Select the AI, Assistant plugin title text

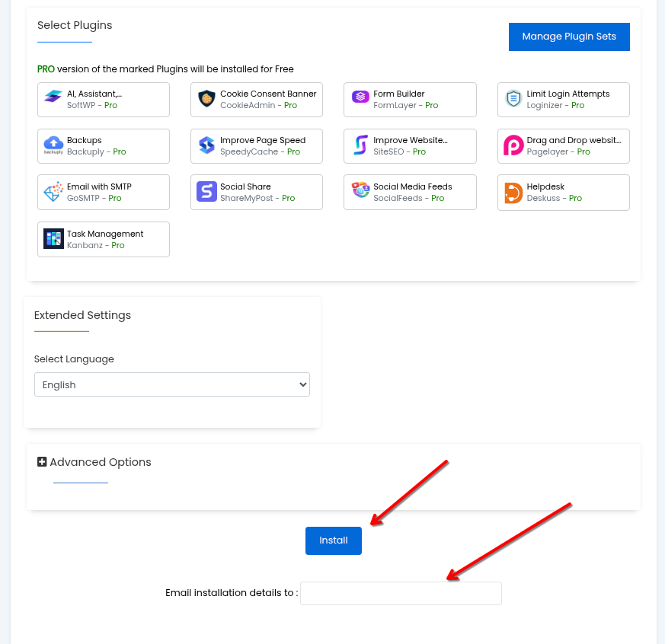click(94, 94)
